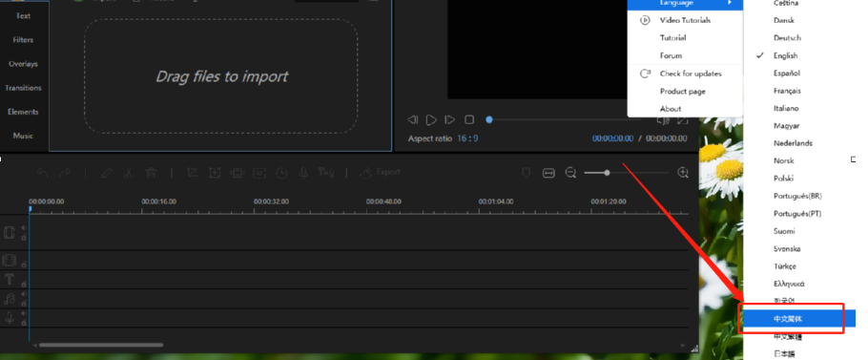Split clip with the scissors icon
This screenshot has width=868, height=360.
point(129,173)
